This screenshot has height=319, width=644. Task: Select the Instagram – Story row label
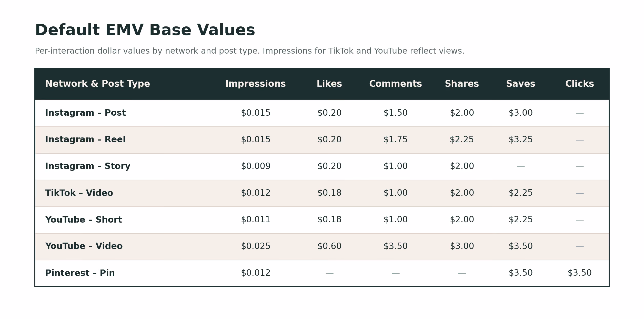[x=88, y=166]
